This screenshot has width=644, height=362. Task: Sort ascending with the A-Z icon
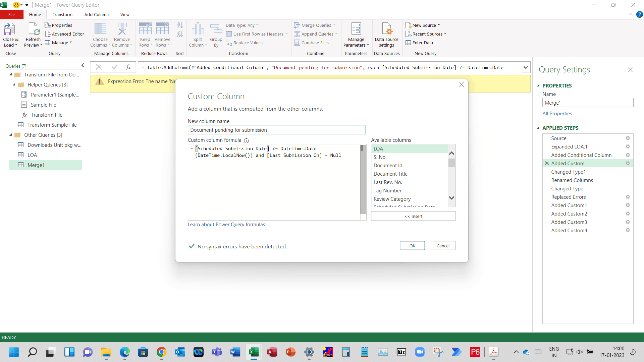[x=180, y=25]
